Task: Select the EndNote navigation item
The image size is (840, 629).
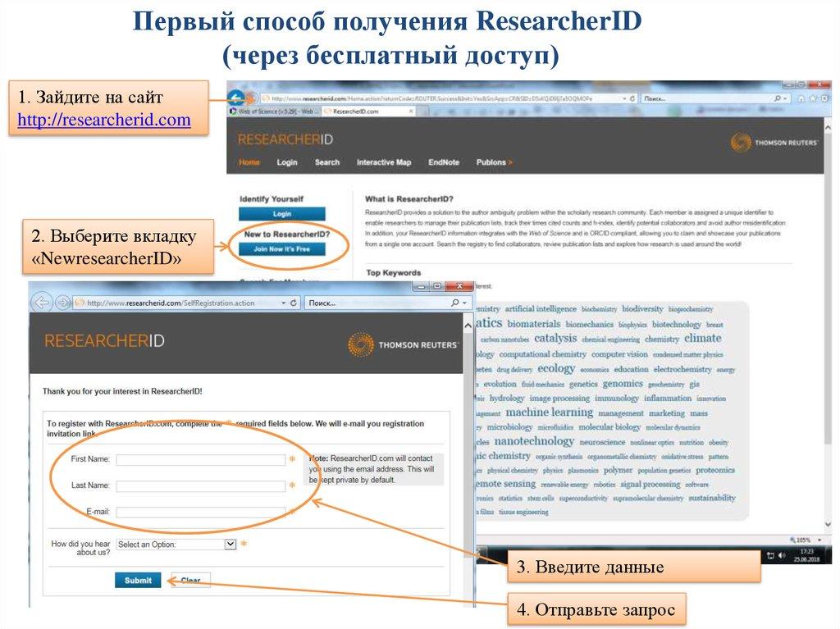Action: click(x=444, y=162)
